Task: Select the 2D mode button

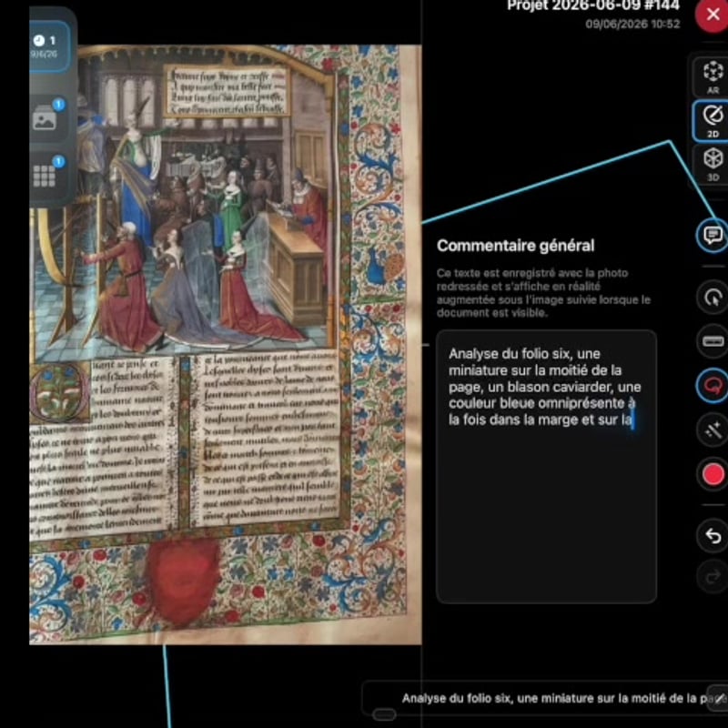Action: [713, 121]
